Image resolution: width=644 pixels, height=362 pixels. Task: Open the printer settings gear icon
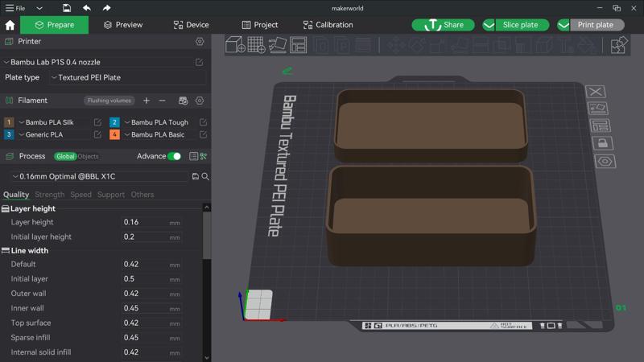tap(200, 42)
